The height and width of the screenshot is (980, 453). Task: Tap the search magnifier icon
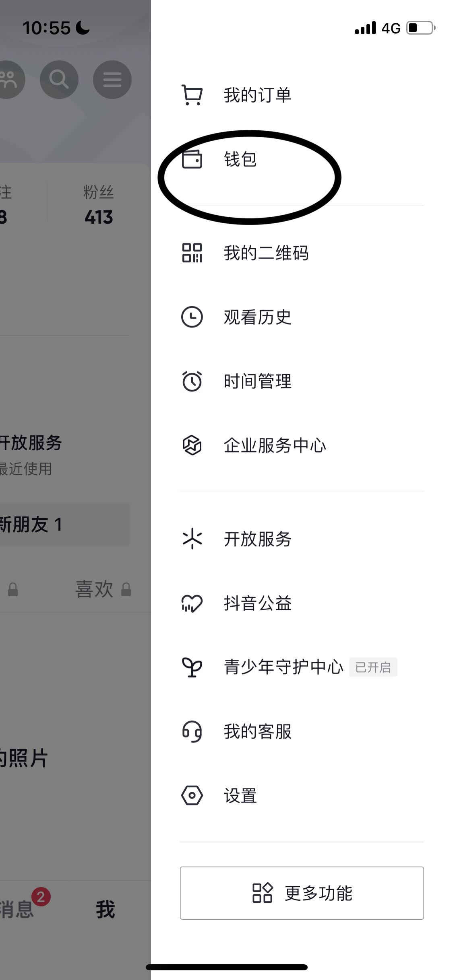coord(59,79)
